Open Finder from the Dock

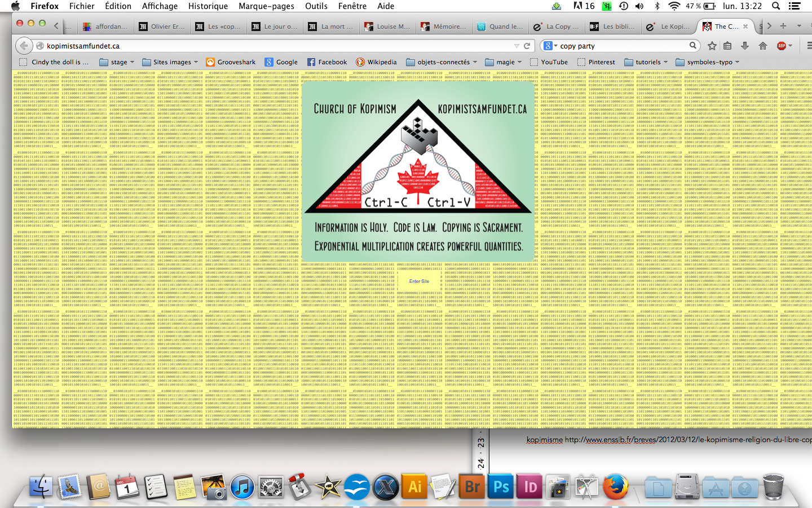tap(41, 487)
